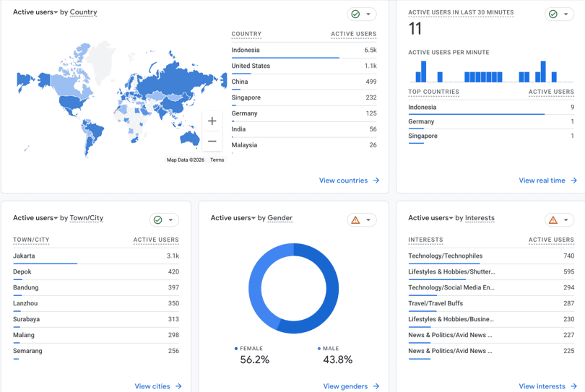Select Travel/Travel Buffs interest row
The height and width of the screenshot is (392, 585).
click(x=491, y=304)
